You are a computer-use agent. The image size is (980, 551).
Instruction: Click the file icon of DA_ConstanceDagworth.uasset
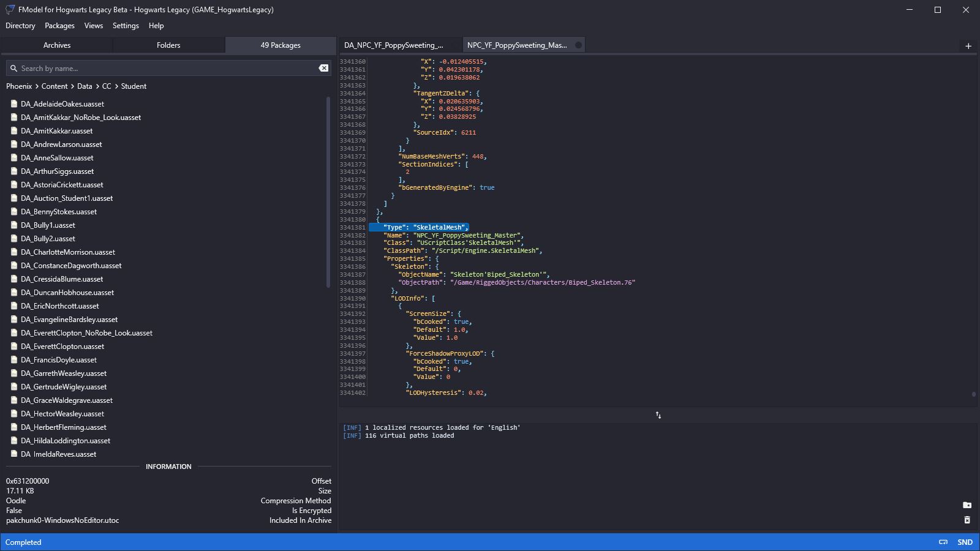(x=14, y=266)
